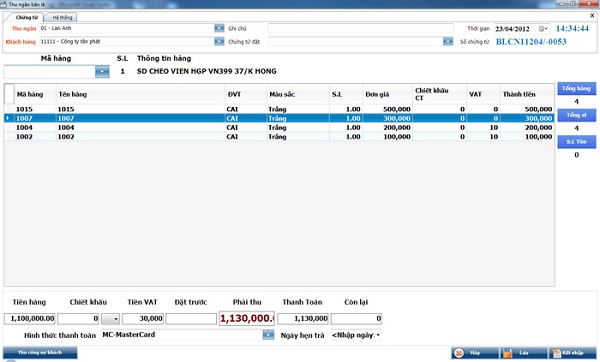The width and height of the screenshot is (600, 362).
Task: Select the row for item 1004
Action: [x=279, y=127]
